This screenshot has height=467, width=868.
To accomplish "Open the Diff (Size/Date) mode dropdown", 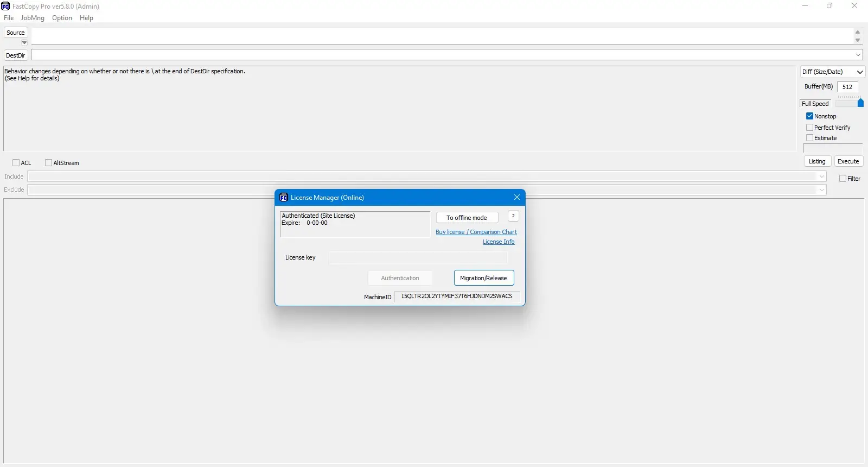I will (x=833, y=72).
